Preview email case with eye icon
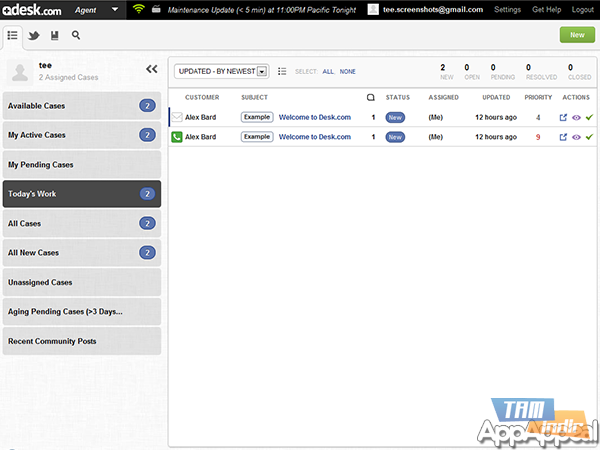600x450 pixels. click(x=576, y=117)
